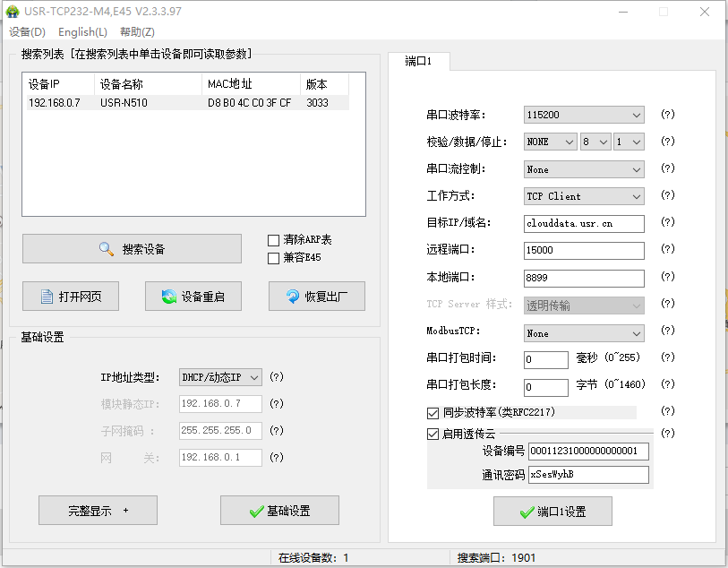
Task: Click the 远程端口 15000 field
Action: [x=584, y=250]
